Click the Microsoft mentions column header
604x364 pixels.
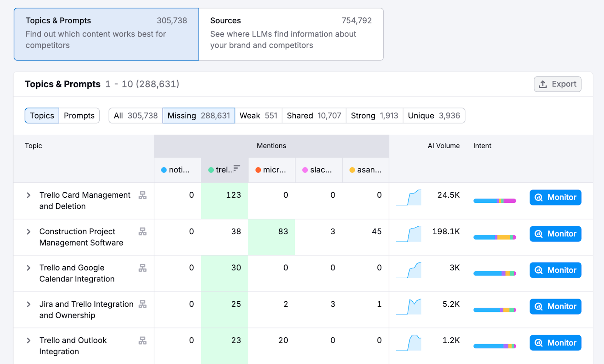(271, 170)
